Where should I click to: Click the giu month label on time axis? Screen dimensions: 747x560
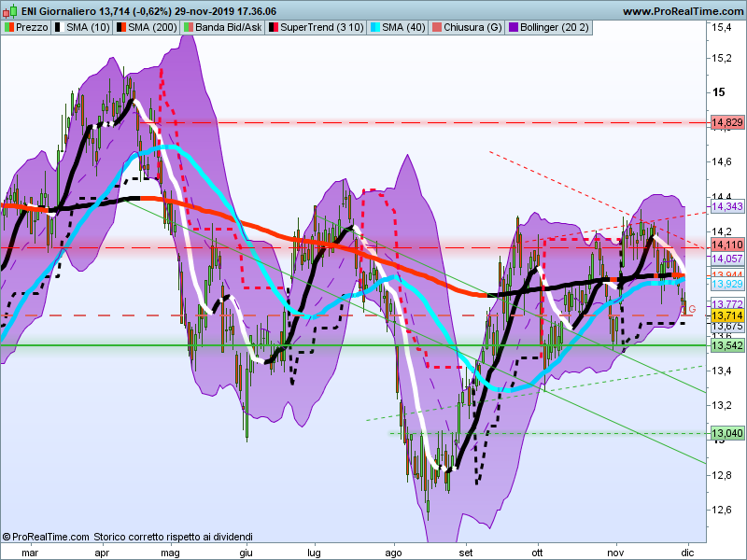[x=246, y=553]
